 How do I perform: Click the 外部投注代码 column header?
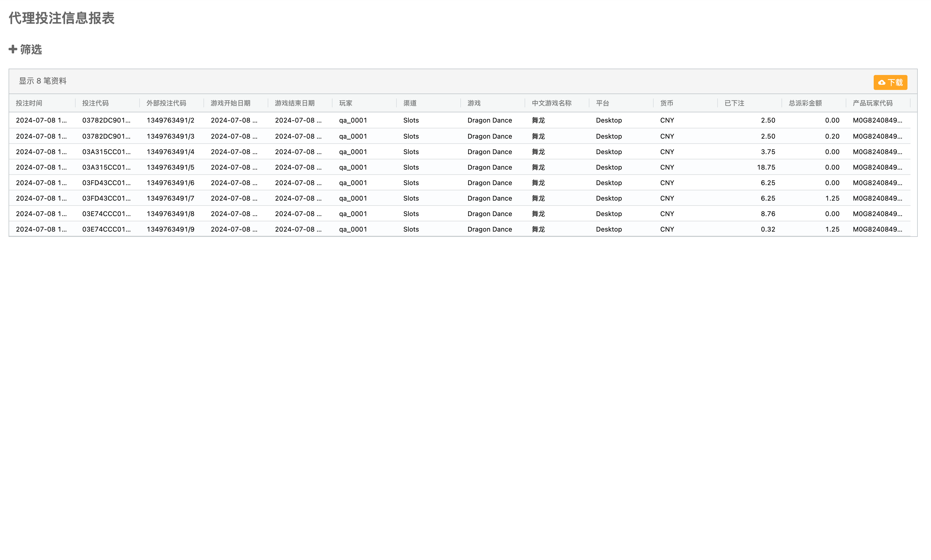click(x=166, y=103)
